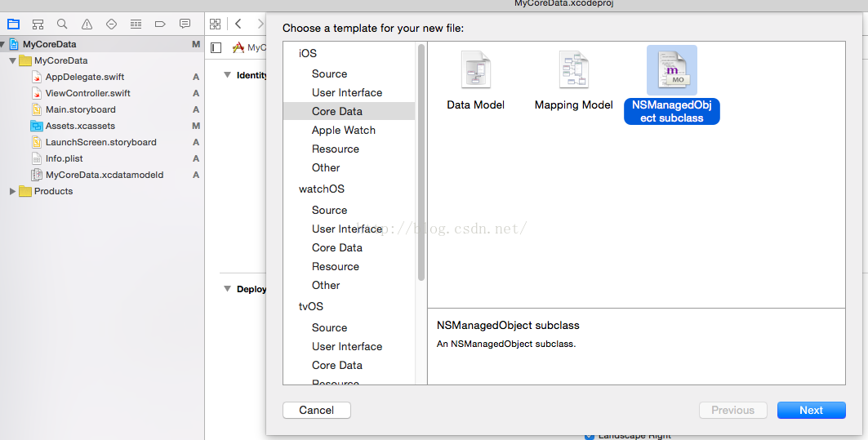The image size is (868, 440).
Task: Collapse the MyCoreData project root
Action: [x=2, y=44]
